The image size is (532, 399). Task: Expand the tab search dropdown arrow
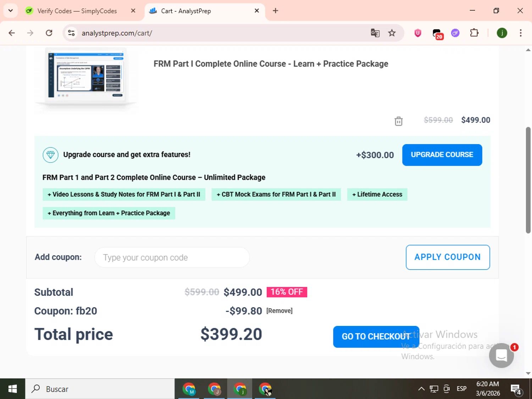click(x=11, y=11)
